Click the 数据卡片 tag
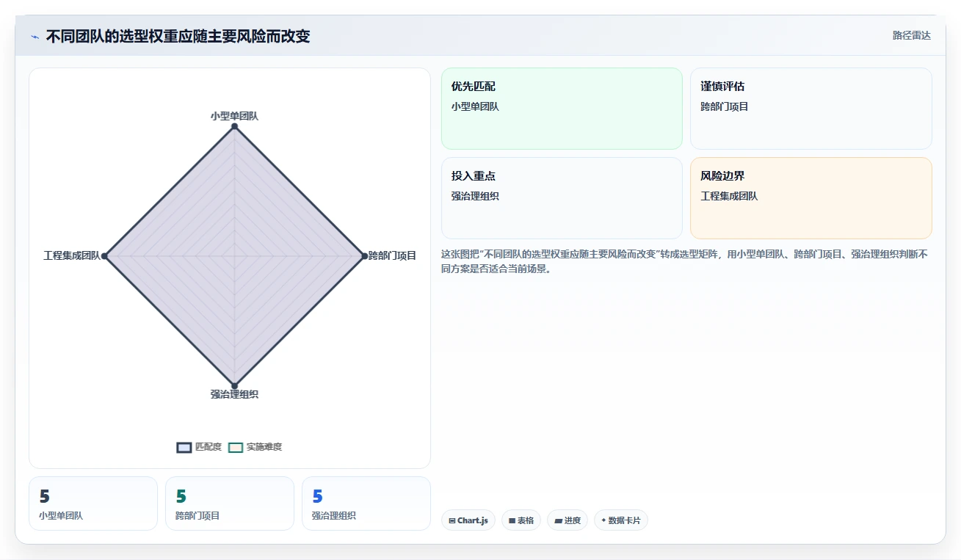This screenshot has width=961, height=560. pos(621,520)
